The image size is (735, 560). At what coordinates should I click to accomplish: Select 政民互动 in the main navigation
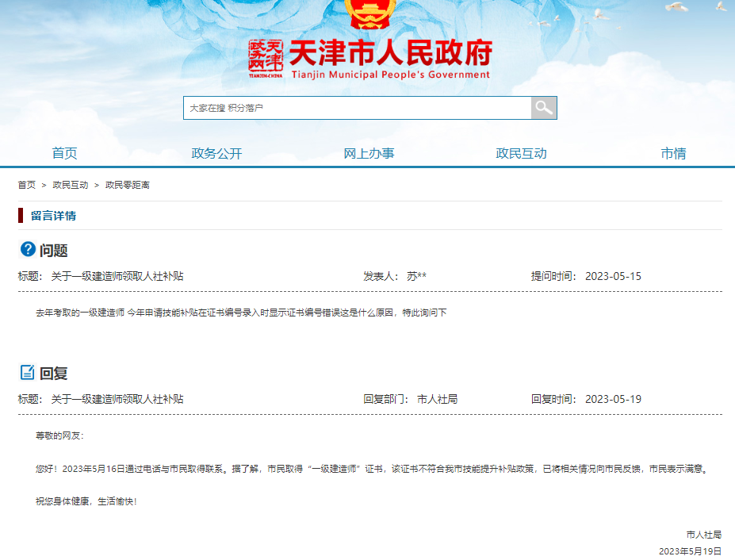coord(521,153)
